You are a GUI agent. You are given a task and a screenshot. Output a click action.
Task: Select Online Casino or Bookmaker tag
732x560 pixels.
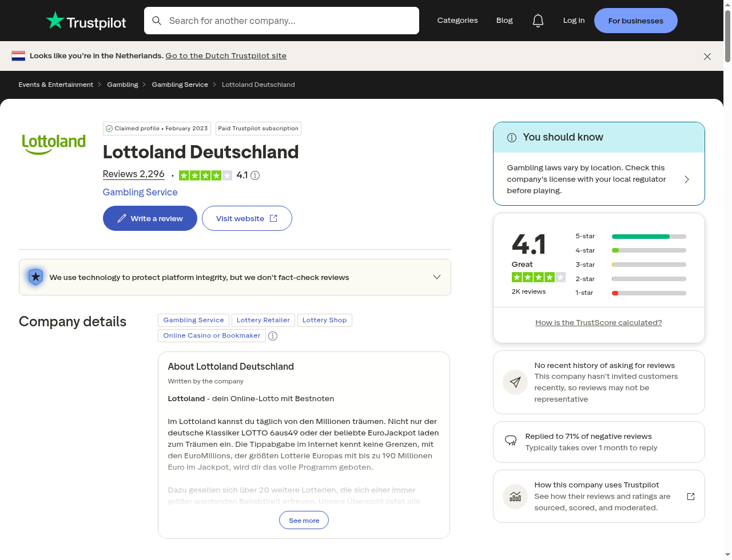[x=212, y=336]
